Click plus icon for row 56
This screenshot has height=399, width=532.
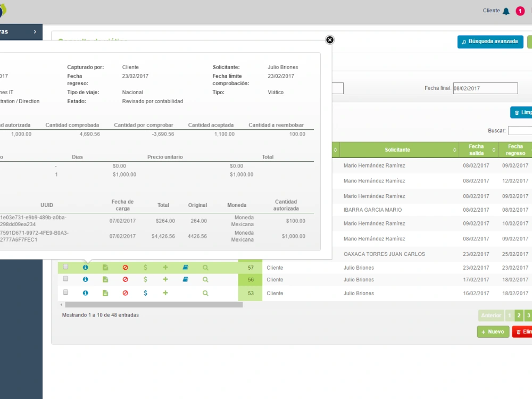coord(165,279)
